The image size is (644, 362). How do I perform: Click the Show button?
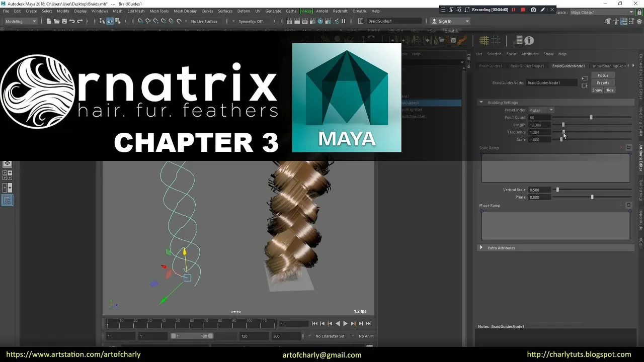(597, 90)
